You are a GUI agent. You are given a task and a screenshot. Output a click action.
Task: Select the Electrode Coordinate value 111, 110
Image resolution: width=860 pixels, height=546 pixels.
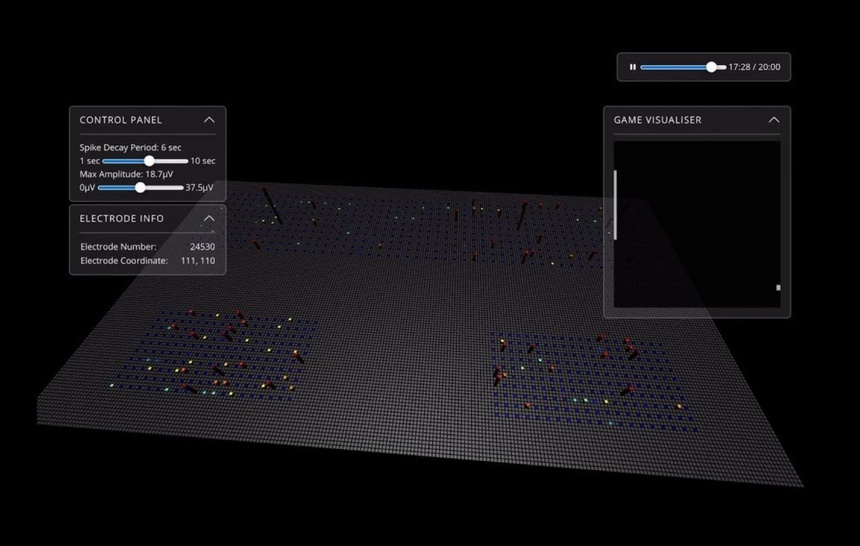pyautogui.click(x=197, y=260)
